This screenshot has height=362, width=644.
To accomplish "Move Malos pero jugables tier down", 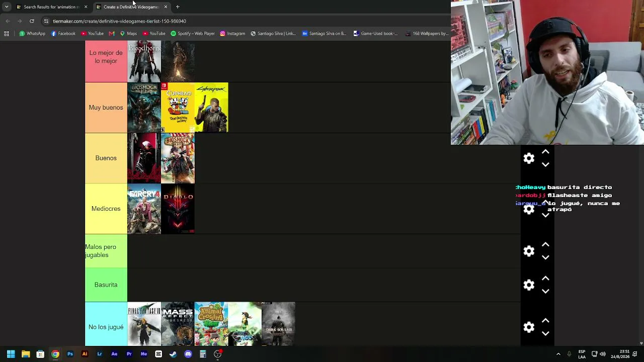I will [545, 257].
